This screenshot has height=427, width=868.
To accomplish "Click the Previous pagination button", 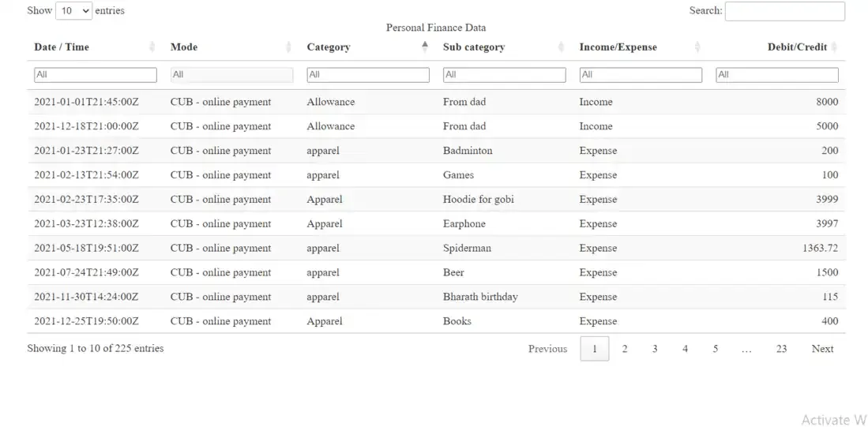I will point(547,349).
